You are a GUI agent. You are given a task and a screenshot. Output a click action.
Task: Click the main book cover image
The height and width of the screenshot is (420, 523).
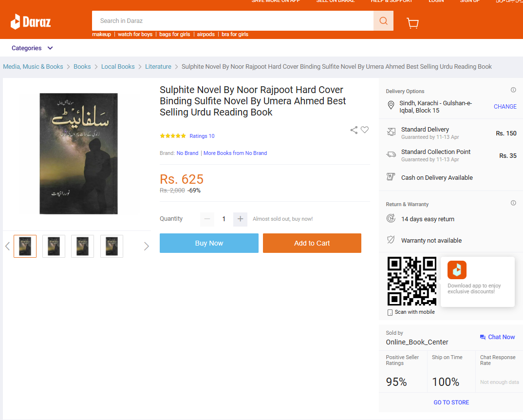coord(79,153)
